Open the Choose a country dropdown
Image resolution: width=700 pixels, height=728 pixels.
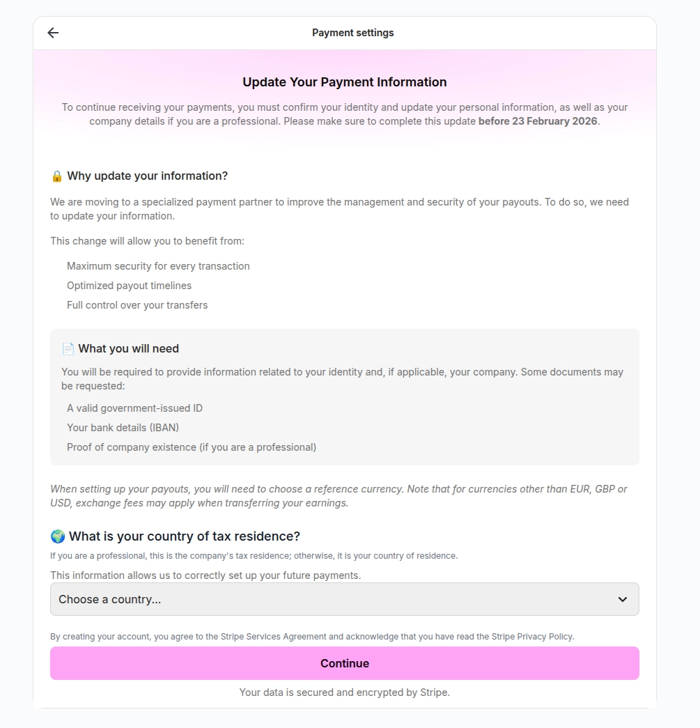334,599
